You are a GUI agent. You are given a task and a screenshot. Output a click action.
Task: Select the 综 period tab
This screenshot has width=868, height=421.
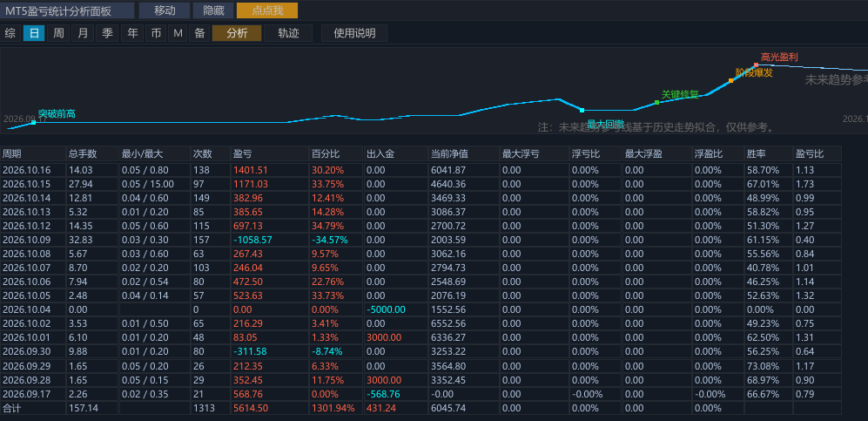10,33
